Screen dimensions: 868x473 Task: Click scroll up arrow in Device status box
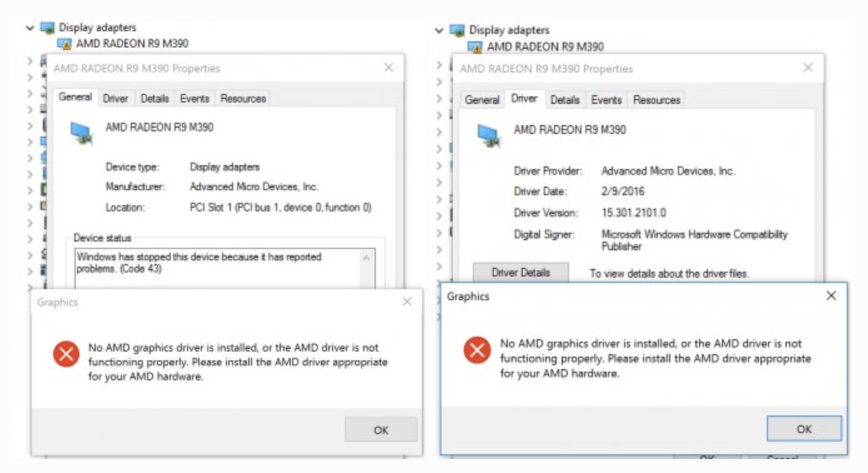tap(366, 257)
